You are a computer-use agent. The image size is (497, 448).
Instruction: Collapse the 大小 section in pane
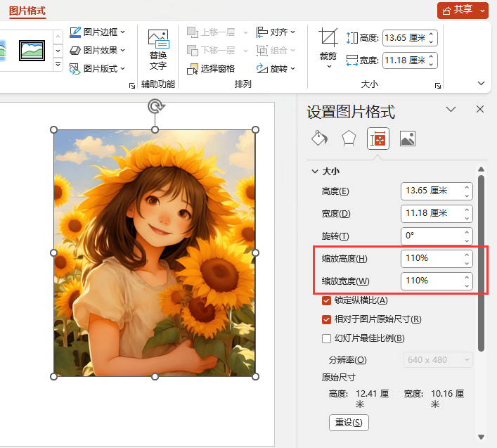[x=315, y=172]
